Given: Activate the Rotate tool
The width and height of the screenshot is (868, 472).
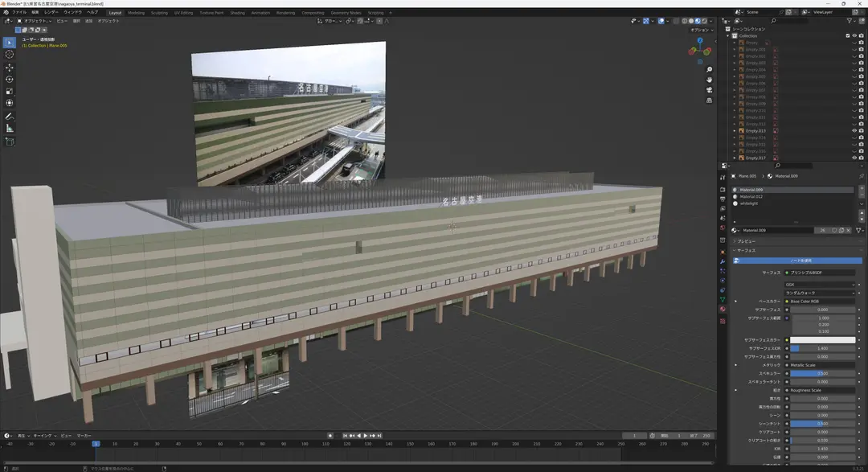Looking at the screenshot, I should point(10,80).
